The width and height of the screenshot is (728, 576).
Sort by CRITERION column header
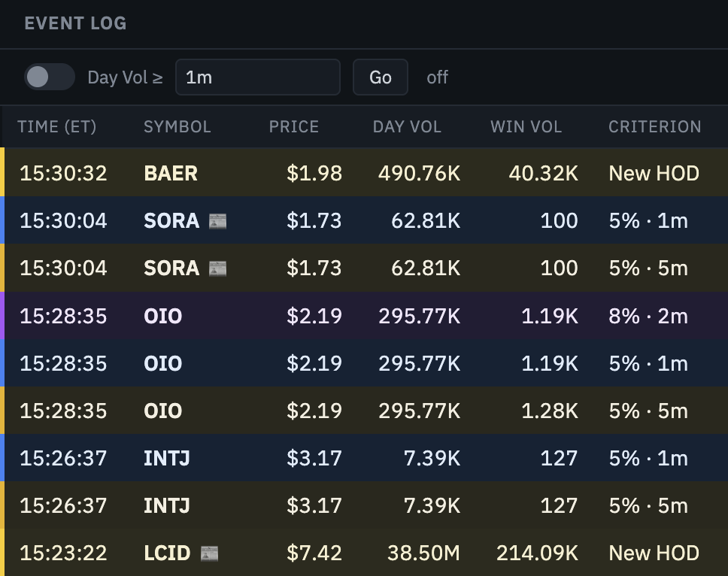pos(654,127)
